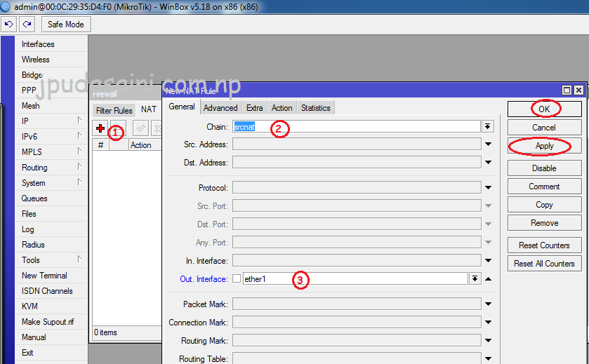
Task: Click the enable checkmark icon in Firewall toolbar
Action: [141, 128]
